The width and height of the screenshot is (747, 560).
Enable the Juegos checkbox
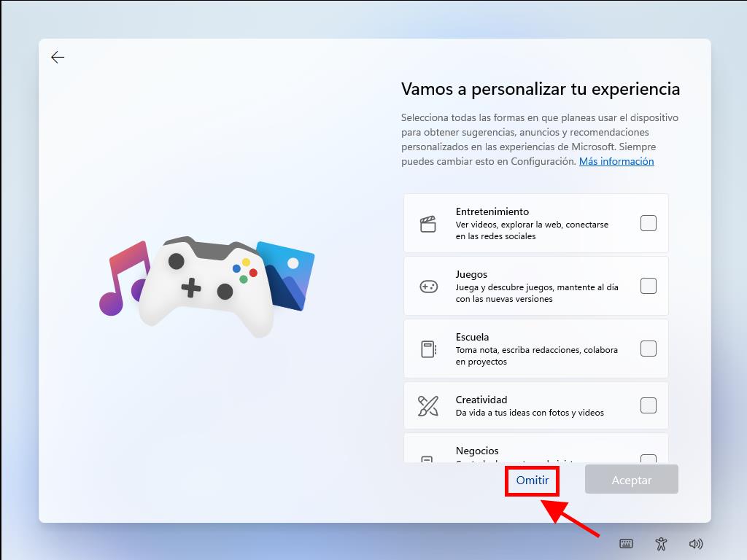(x=648, y=286)
